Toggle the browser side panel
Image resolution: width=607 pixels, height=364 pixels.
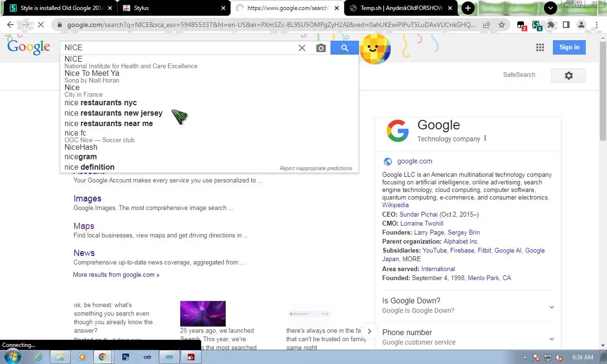566,25
